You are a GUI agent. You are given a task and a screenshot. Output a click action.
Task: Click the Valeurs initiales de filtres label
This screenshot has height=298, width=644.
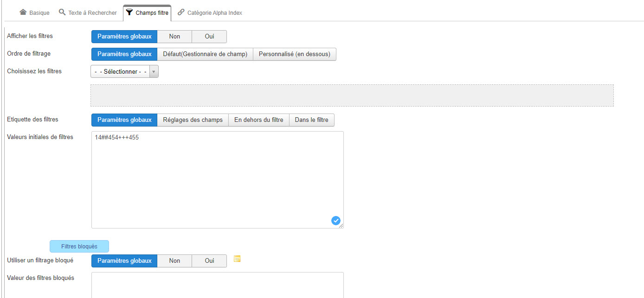(x=40, y=137)
